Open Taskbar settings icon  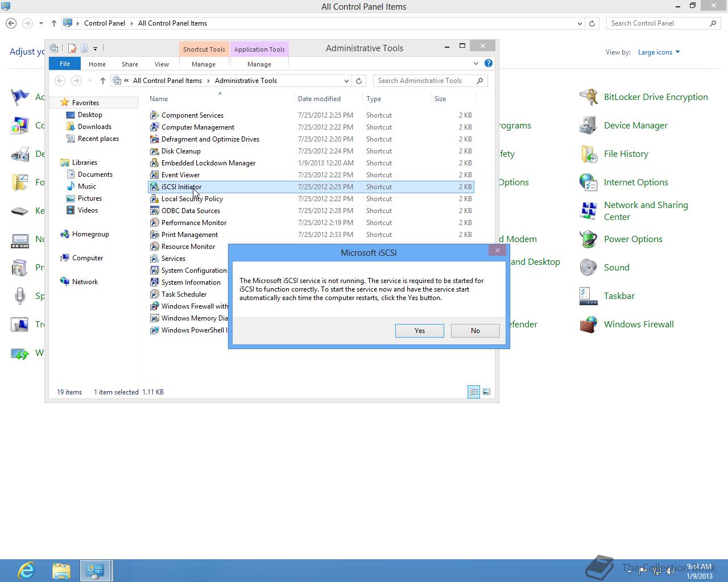[x=588, y=296]
